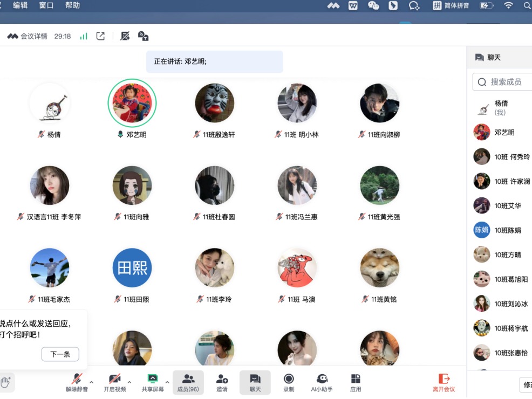Select 10班陈娟 in member list

coord(502,230)
